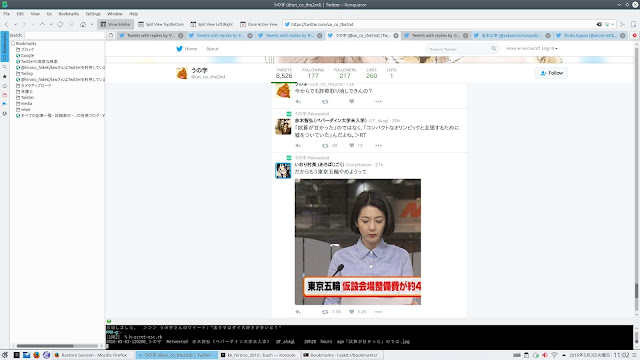Screen dimensions: 640x360
Task: Click Close Active View
Action: pyautogui.click(x=259, y=24)
